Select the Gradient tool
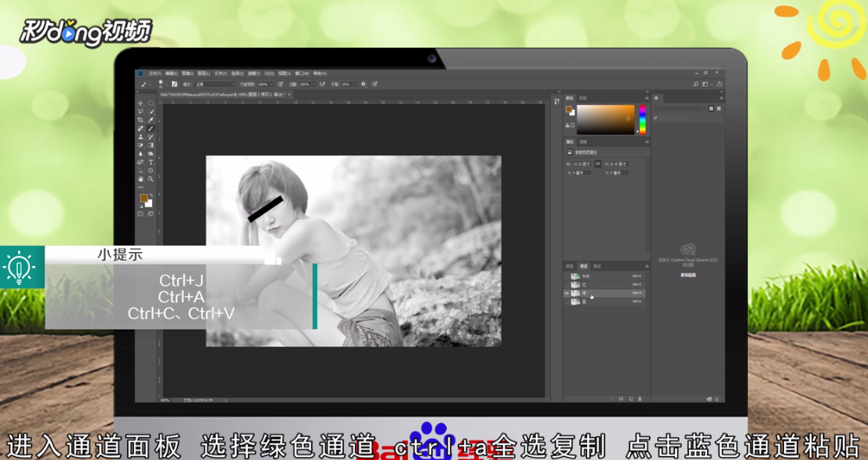 151,145
